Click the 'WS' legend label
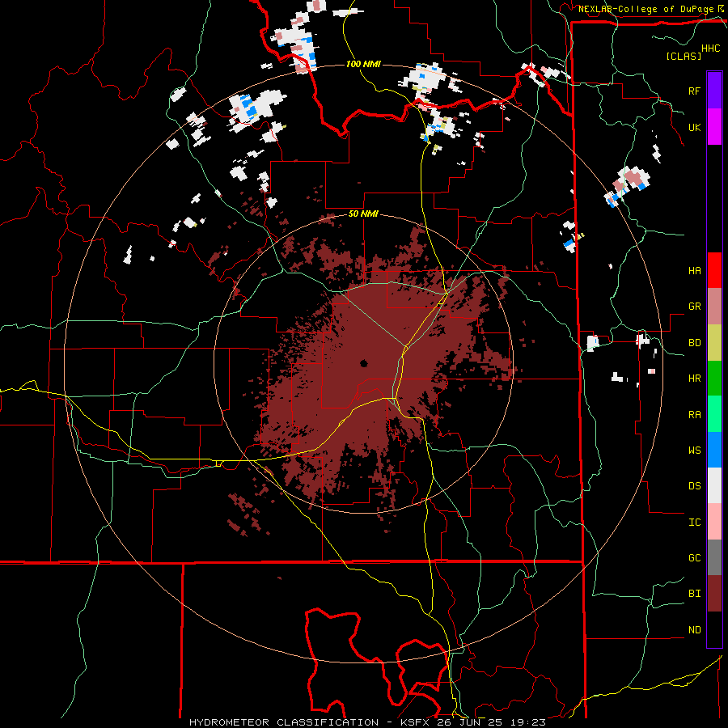 (x=694, y=451)
